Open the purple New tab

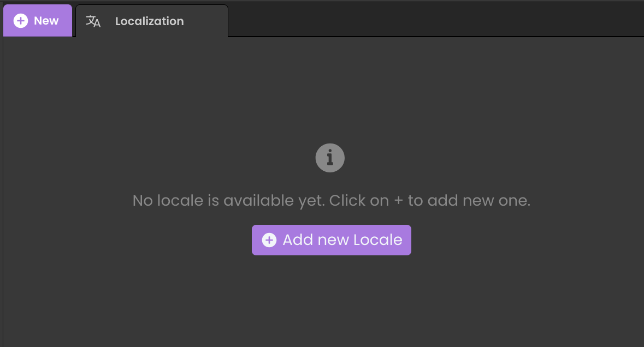click(38, 21)
